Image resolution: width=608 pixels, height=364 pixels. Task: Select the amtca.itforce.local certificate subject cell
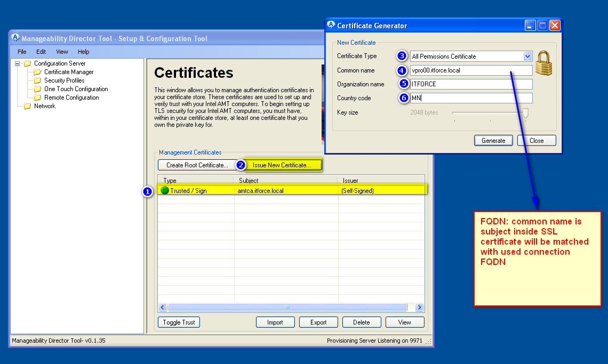tap(261, 191)
